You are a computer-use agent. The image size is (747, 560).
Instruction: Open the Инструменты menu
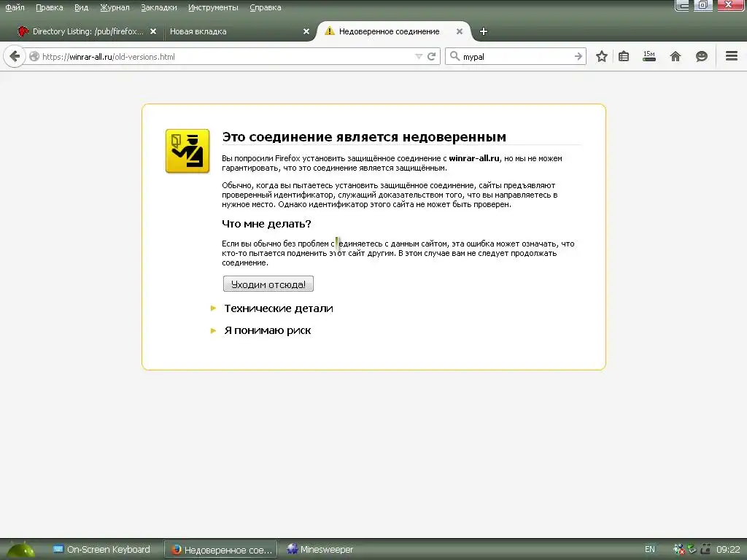[213, 7]
